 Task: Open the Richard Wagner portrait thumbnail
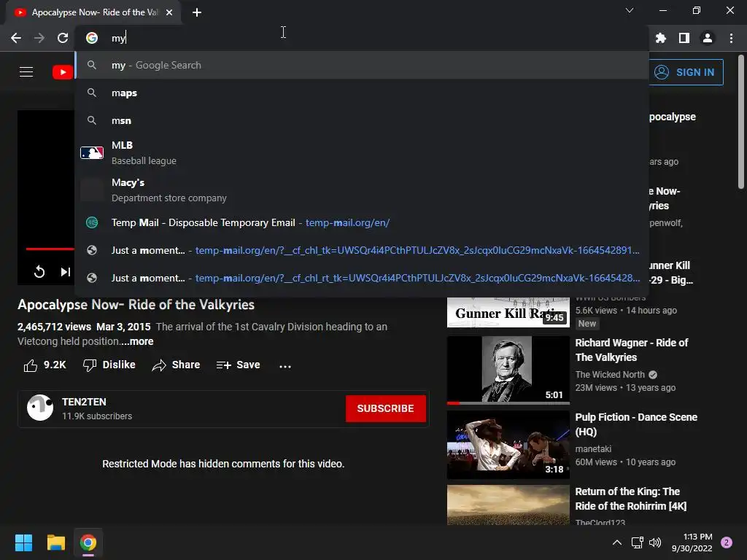point(508,370)
